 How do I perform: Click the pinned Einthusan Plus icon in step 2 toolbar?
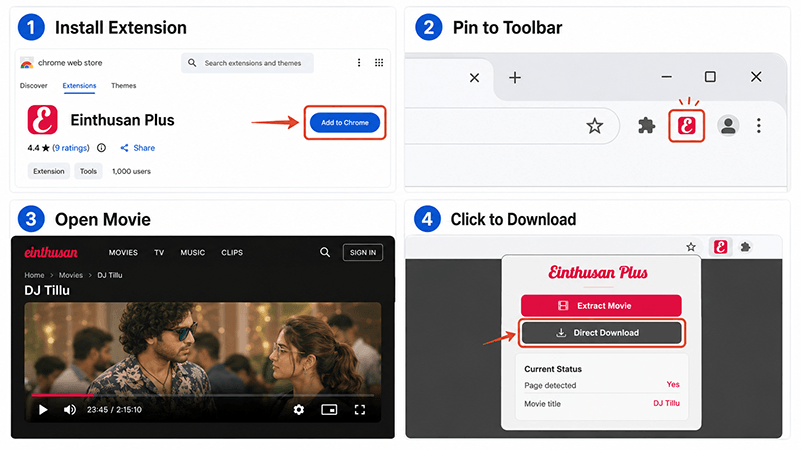tap(687, 126)
